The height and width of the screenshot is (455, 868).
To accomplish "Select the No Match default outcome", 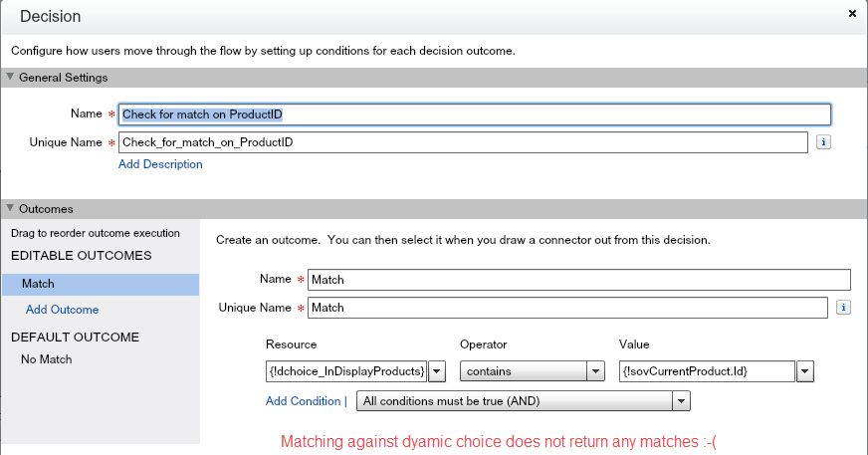I will tap(46, 359).
